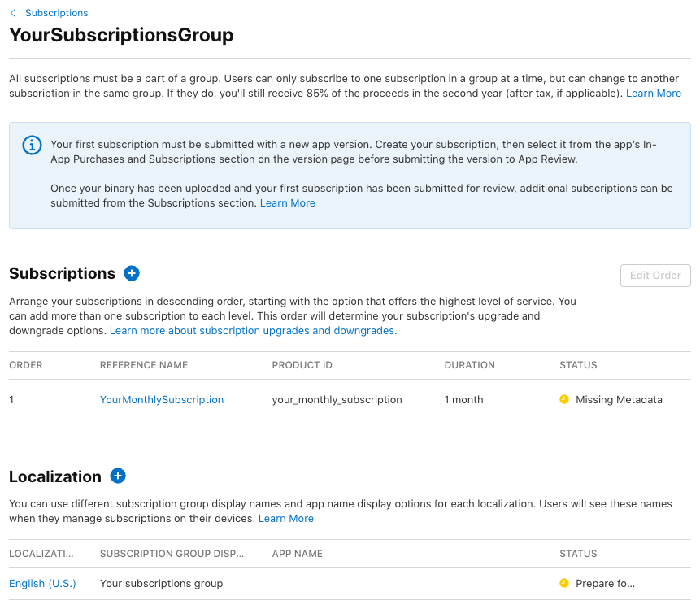Screen dimensions: 700x609
Task: Open the YourMonthlySubscription details
Action: tap(161, 400)
